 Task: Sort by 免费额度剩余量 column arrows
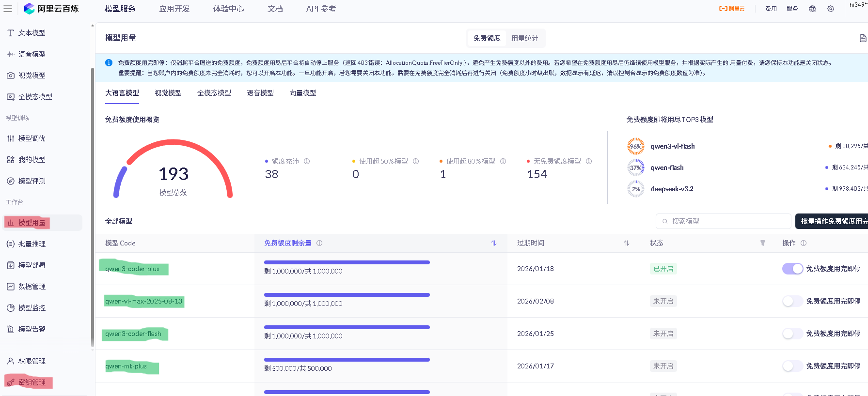click(x=494, y=243)
